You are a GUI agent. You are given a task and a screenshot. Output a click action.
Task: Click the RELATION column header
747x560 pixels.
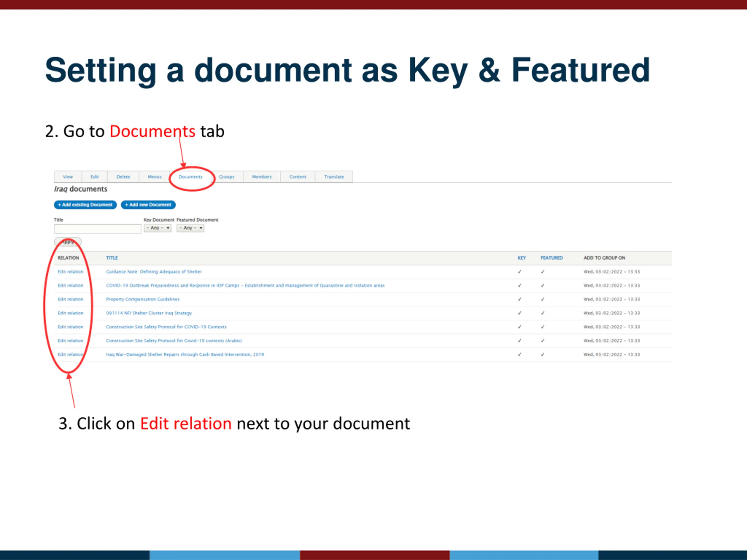click(68, 258)
